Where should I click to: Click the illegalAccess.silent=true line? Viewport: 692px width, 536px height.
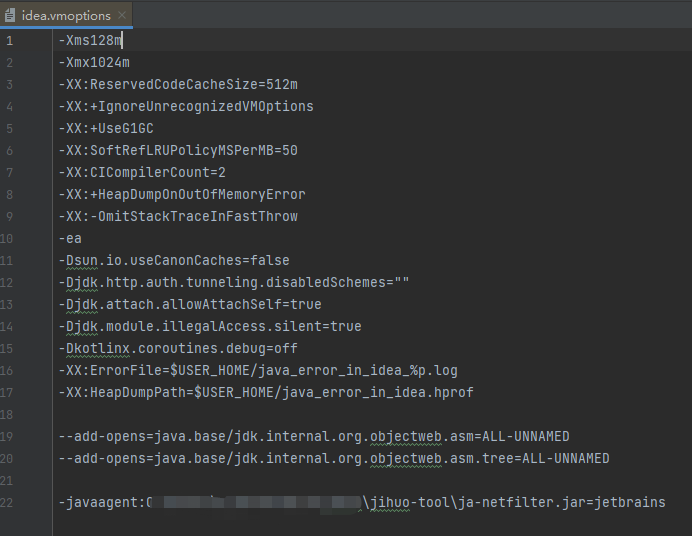pos(210,326)
